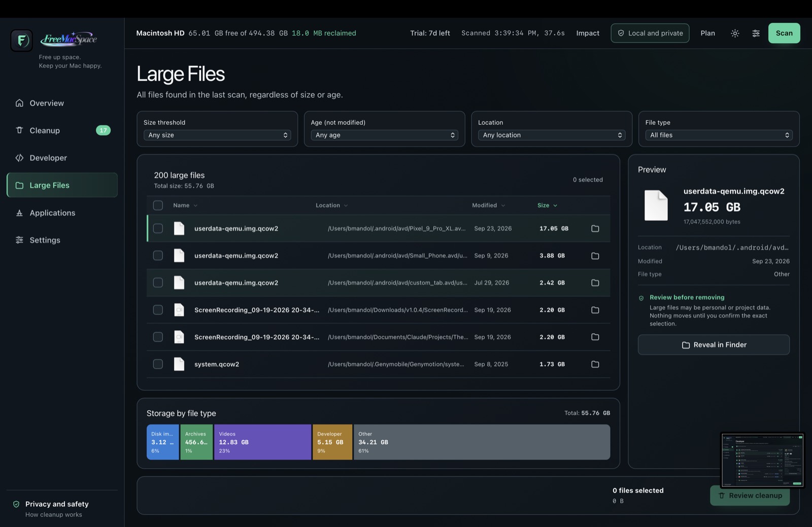Click code brackets icon next to Developer
The height and width of the screenshot is (527, 812).
(x=19, y=158)
